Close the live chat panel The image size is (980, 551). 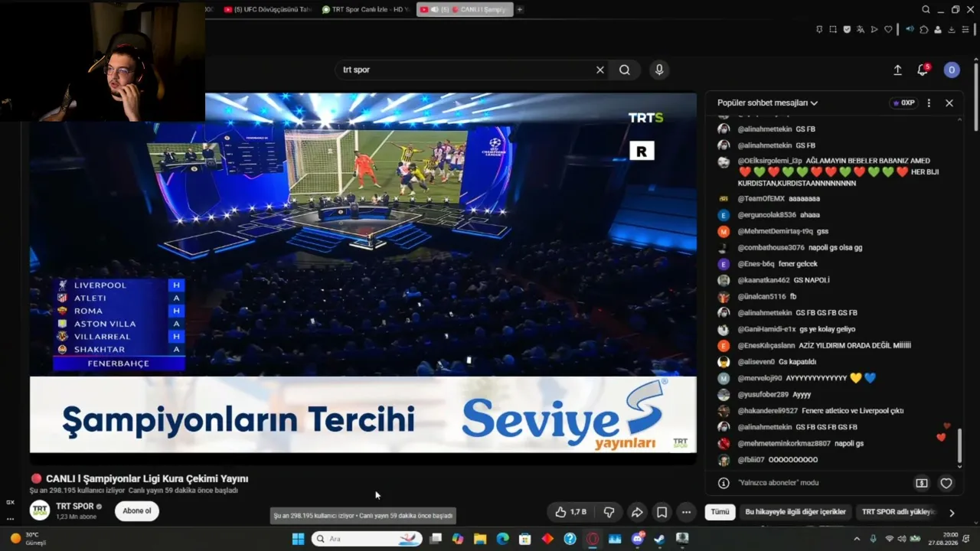point(949,103)
